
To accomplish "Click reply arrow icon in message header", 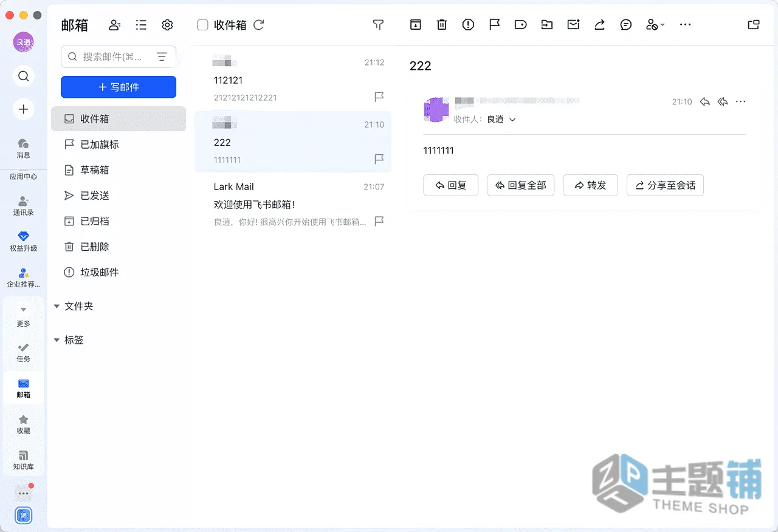I will (705, 102).
